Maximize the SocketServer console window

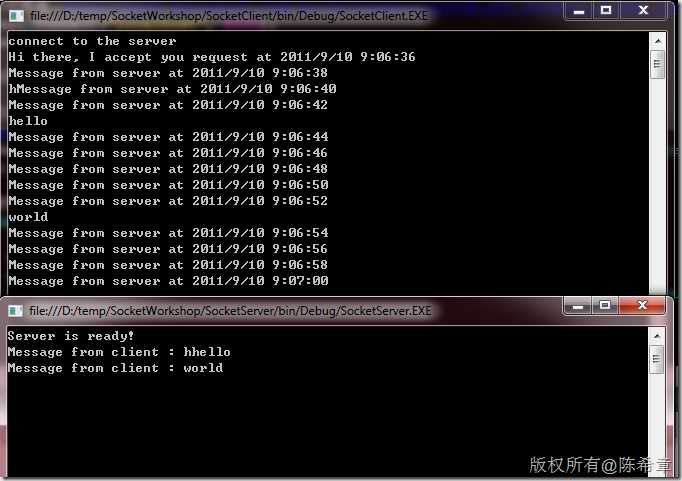point(605,305)
